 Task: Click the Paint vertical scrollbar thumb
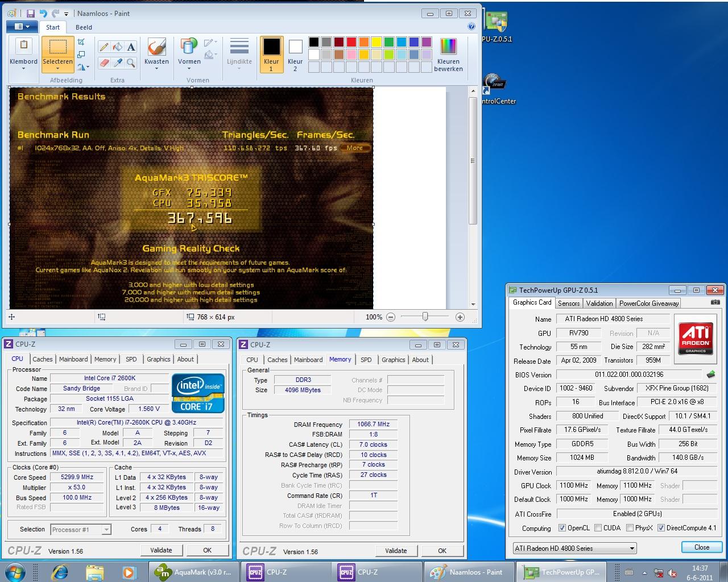[x=472, y=161]
